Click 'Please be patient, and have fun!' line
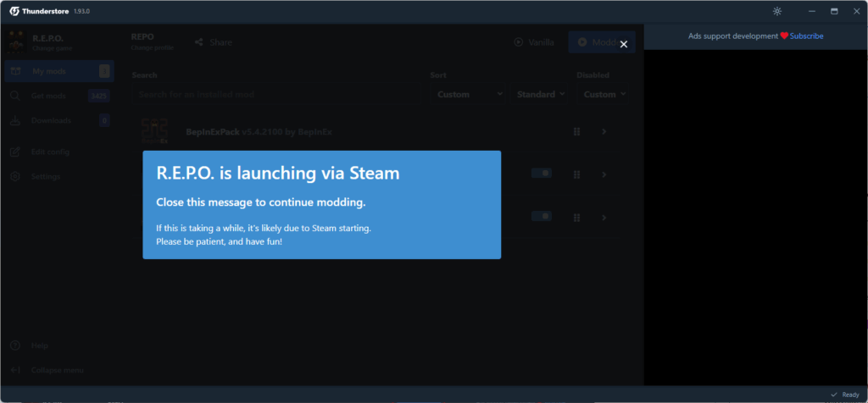The image size is (868, 403). click(x=220, y=241)
